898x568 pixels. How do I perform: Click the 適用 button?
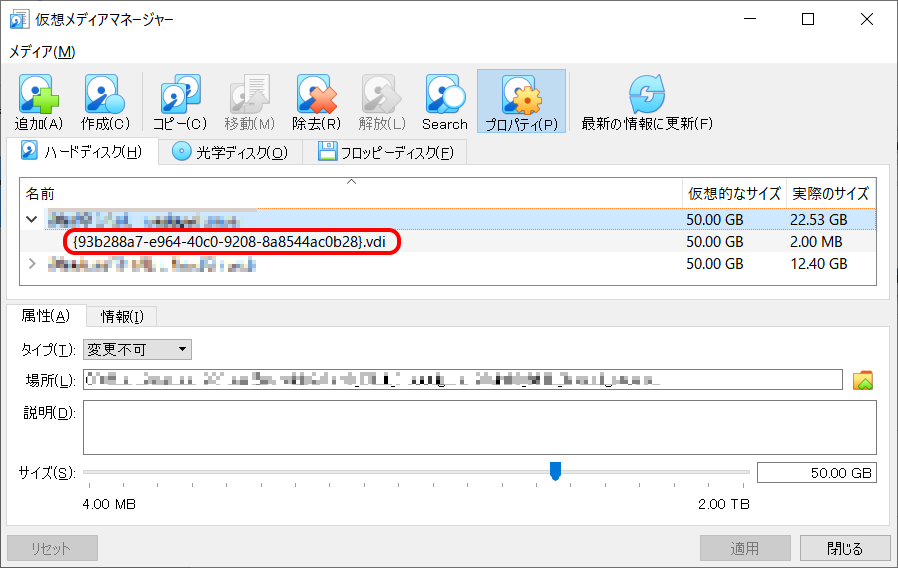tap(745, 549)
